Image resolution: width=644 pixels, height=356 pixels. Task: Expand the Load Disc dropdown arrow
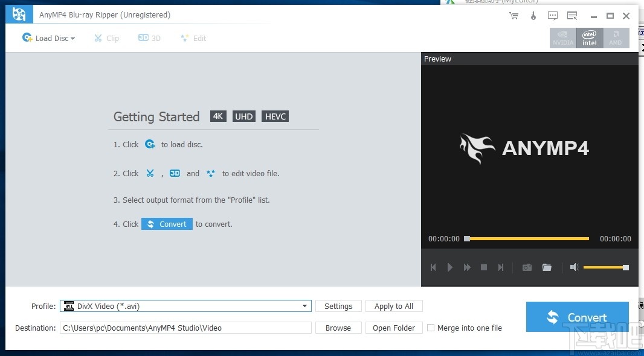72,39
